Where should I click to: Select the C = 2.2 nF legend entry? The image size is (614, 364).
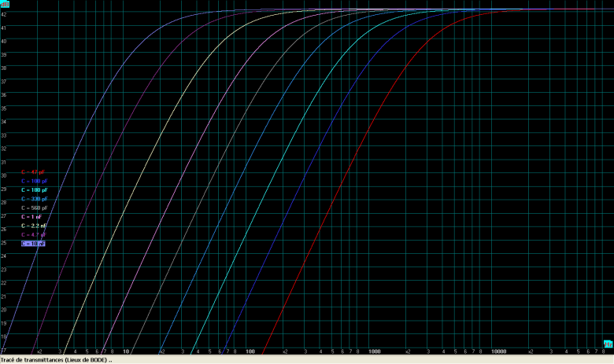[34, 226]
